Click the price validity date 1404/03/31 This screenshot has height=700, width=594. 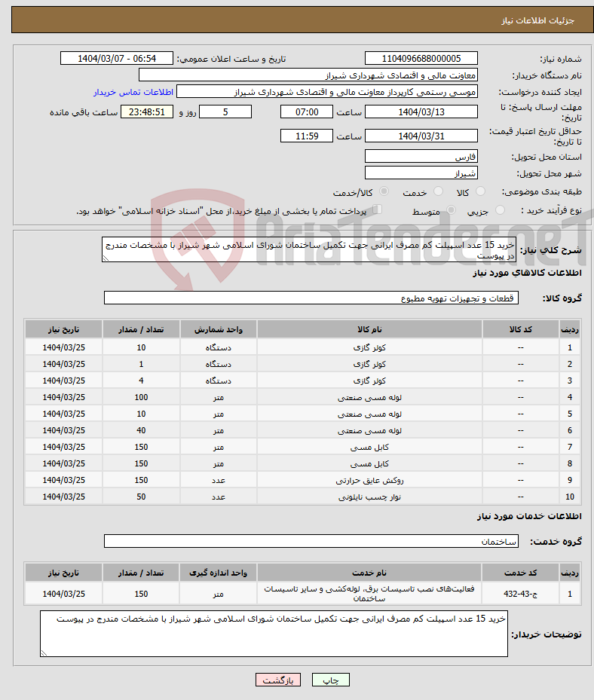point(421,136)
